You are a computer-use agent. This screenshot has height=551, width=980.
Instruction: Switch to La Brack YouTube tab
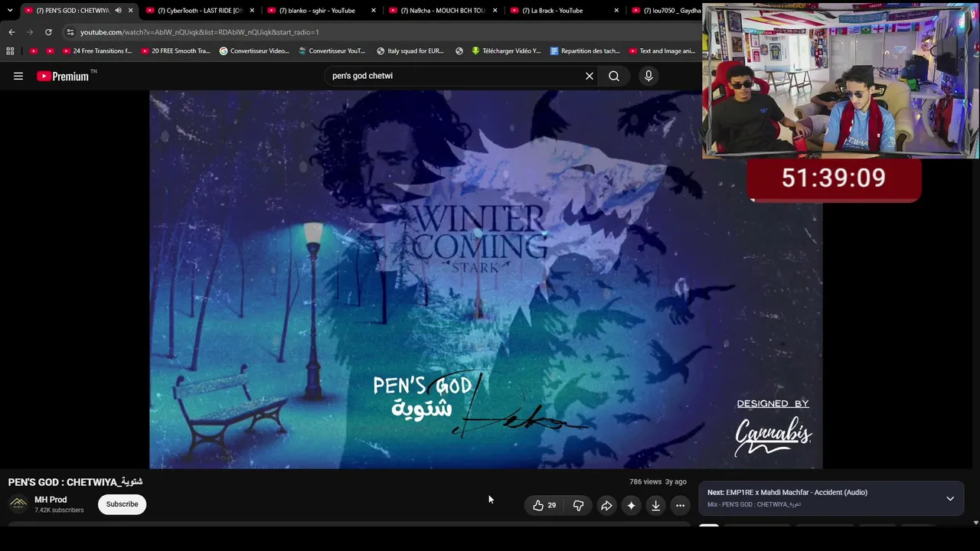click(565, 11)
